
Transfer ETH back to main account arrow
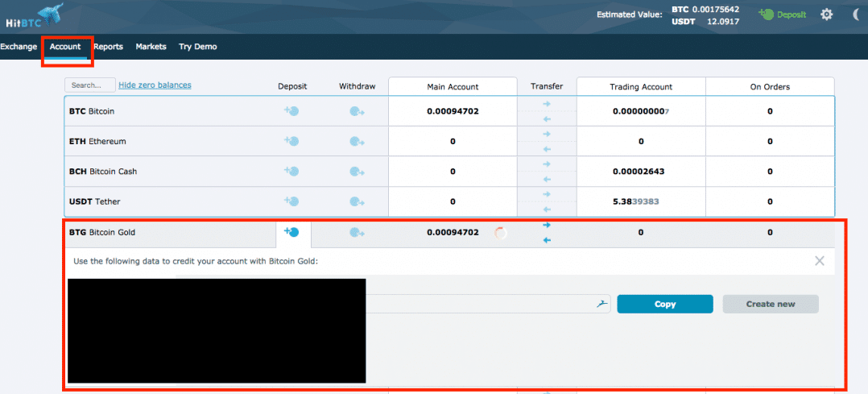[547, 149]
